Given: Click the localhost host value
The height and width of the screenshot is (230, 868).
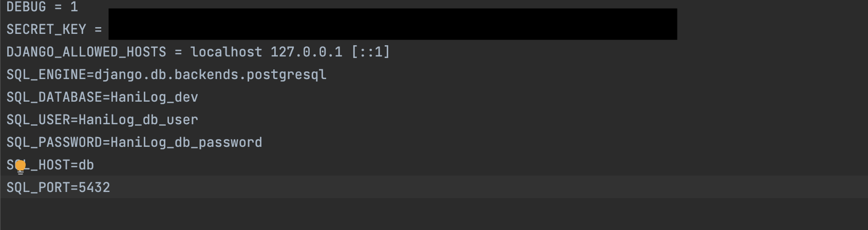Looking at the screenshot, I should tap(226, 52).
